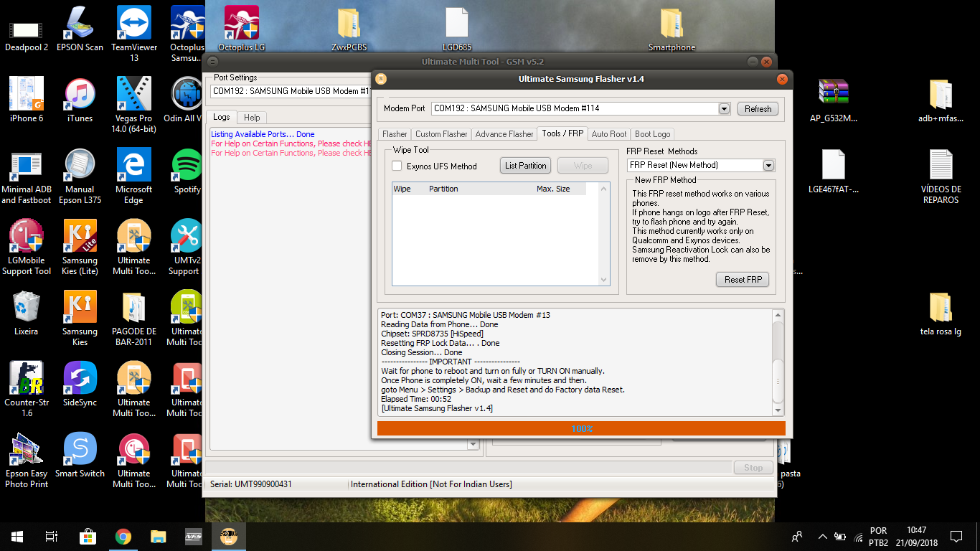Open Port Settings combo in Ultimate Multi Tool
The width and height of the screenshot is (980, 551).
(291, 91)
